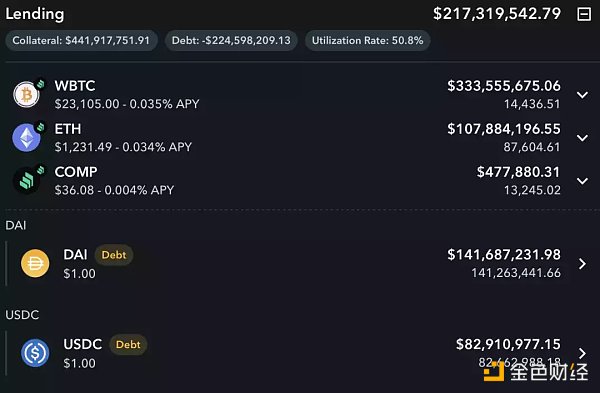Click the DAI group label
600x393 pixels.
coord(16,225)
